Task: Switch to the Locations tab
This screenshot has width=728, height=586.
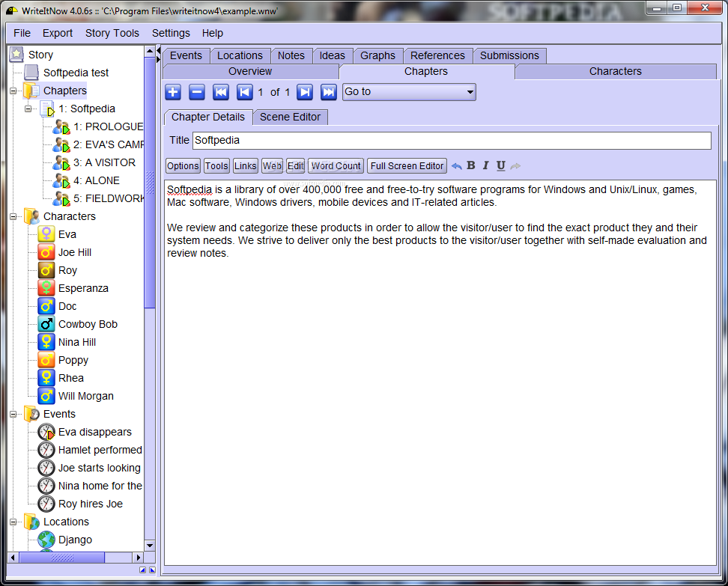Action: pos(240,55)
